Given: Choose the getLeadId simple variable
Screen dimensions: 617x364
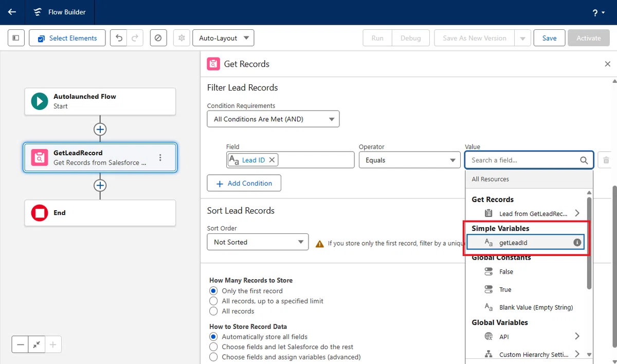Looking at the screenshot, I should click(x=525, y=242).
